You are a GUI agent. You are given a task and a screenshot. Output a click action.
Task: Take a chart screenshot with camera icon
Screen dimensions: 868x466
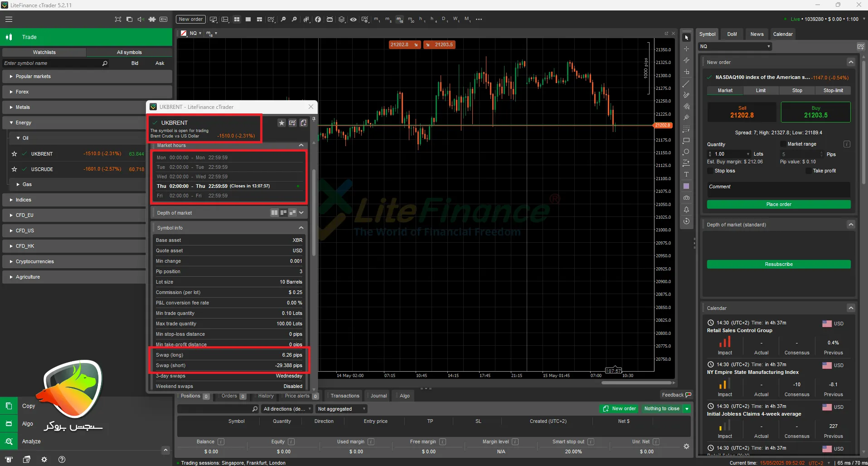coord(686,198)
